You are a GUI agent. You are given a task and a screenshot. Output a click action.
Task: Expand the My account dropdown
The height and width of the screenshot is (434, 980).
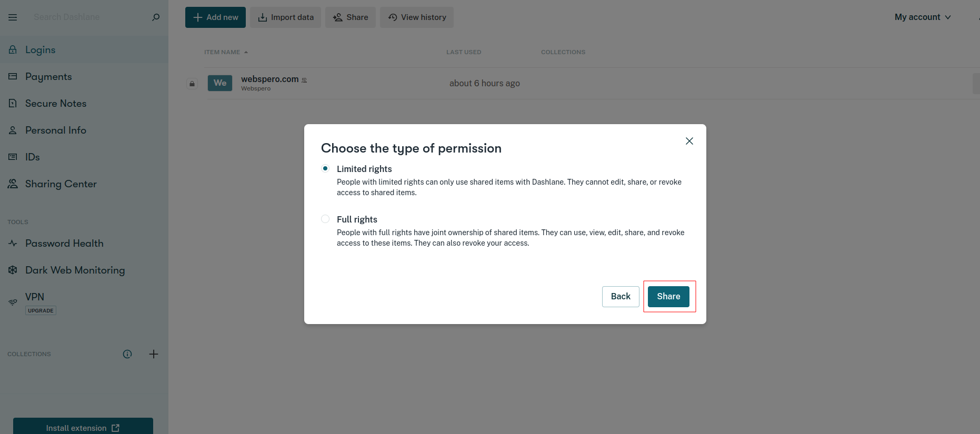click(x=923, y=17)
